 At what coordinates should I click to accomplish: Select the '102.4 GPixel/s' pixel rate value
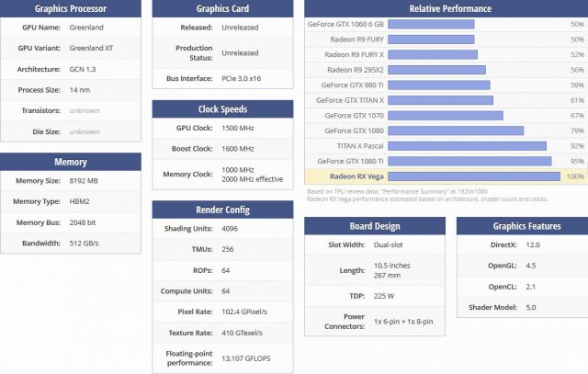[x=244, y=312]
